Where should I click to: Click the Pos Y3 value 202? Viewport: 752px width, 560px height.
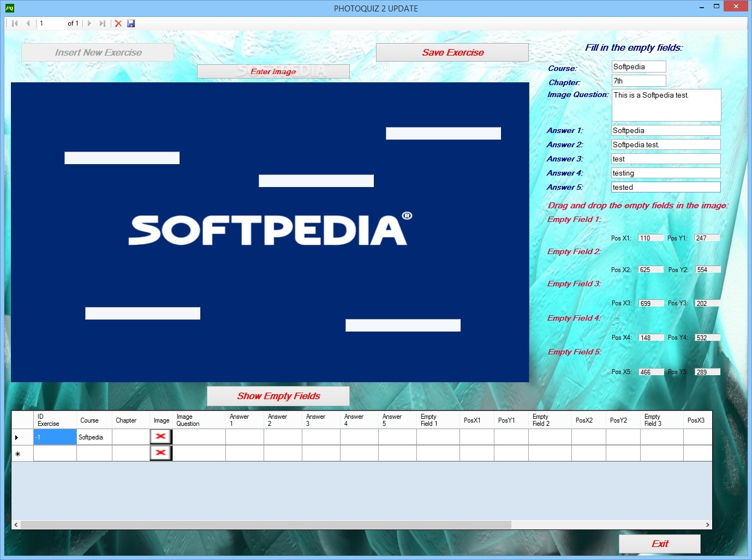click(708, 303)
